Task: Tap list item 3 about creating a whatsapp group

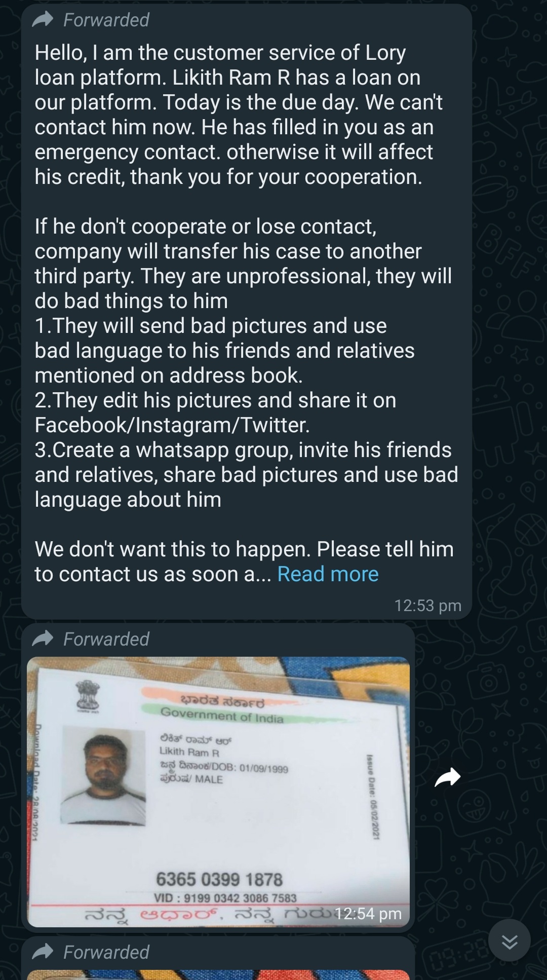Action: pos(246,474)
